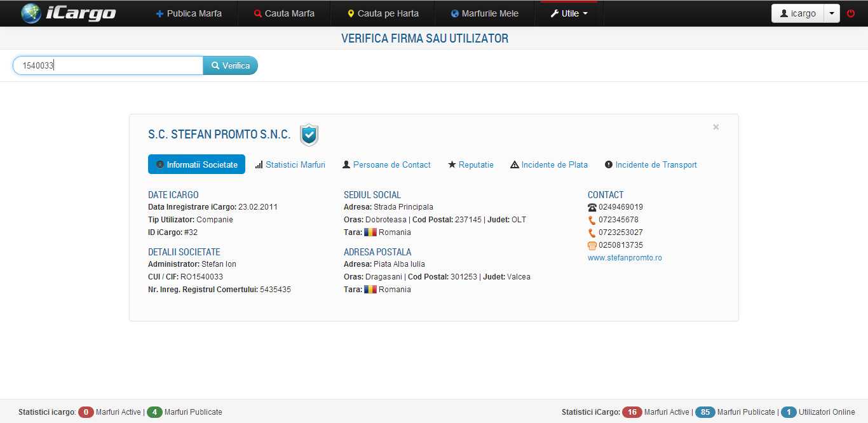This screenshot has height=423, width=868.
Task: Select the Persoane de Contact tab
Action: 386,164
